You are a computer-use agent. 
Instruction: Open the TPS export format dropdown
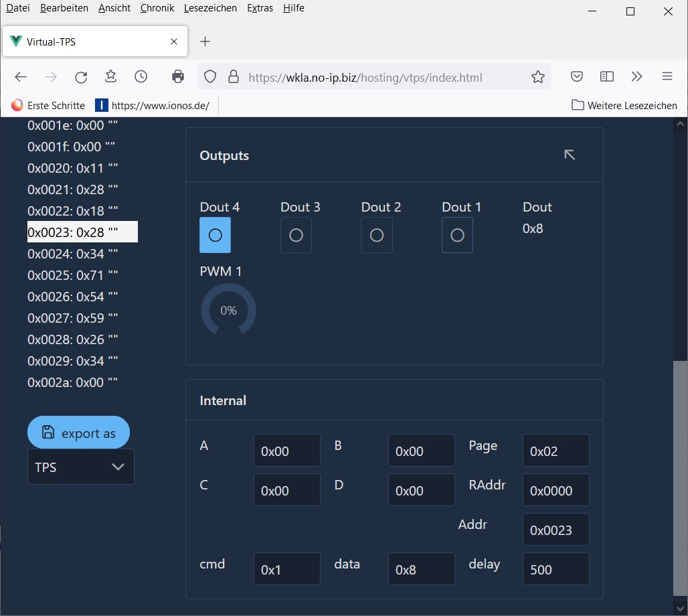tap(81, 467)
